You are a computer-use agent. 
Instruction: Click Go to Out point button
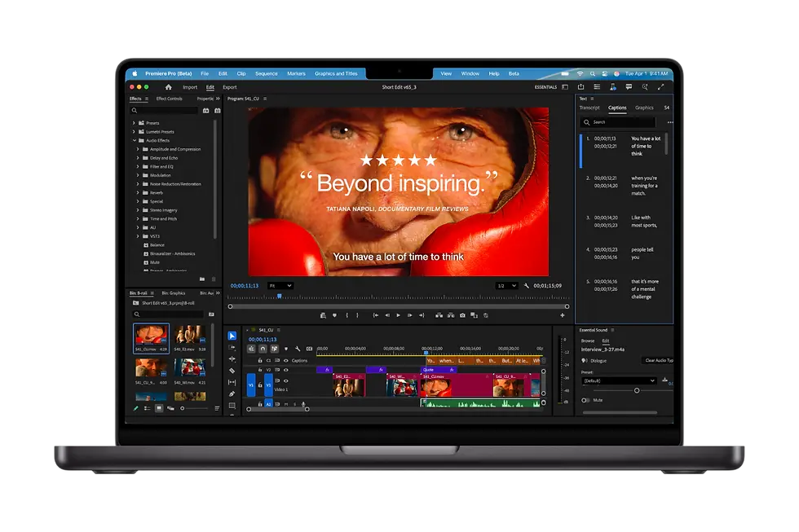point(422,315)
